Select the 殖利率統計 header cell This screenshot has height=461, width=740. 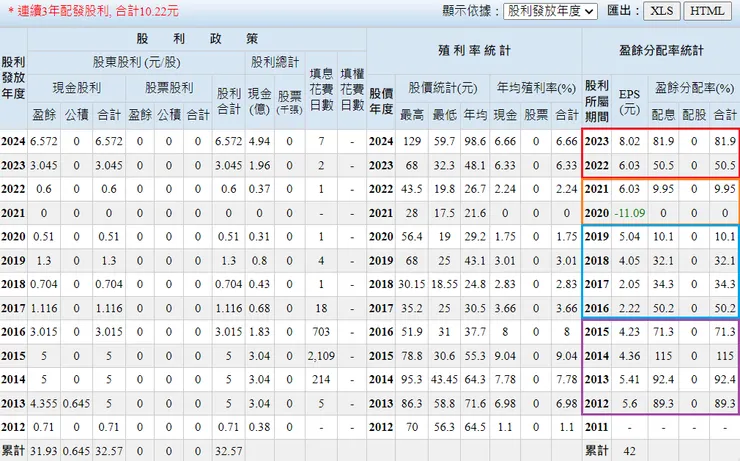click(x=474, y=51)
